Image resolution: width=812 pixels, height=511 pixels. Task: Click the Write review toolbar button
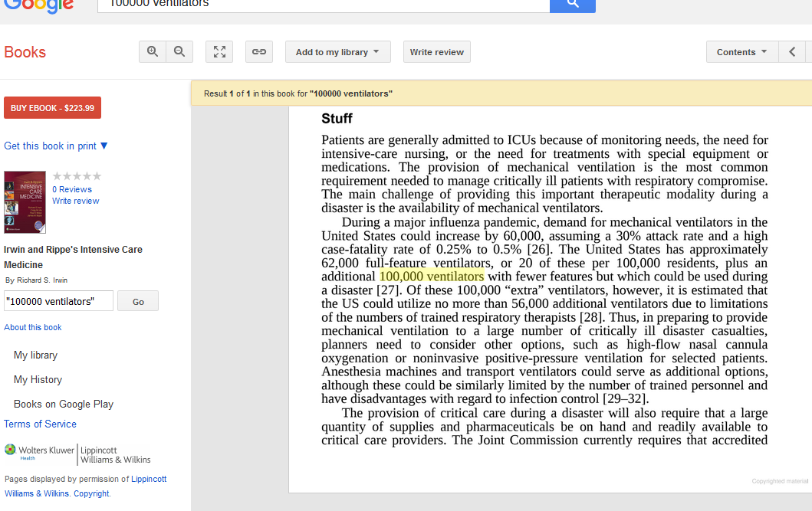[436, 52]
